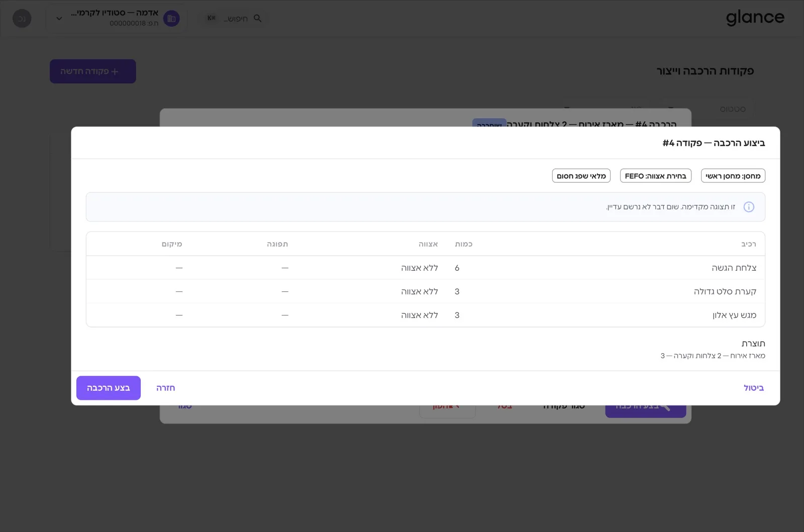This screenshot has width=804, height=532.
Task: Open the user avatar in the top bar
Action: [22, 19]
